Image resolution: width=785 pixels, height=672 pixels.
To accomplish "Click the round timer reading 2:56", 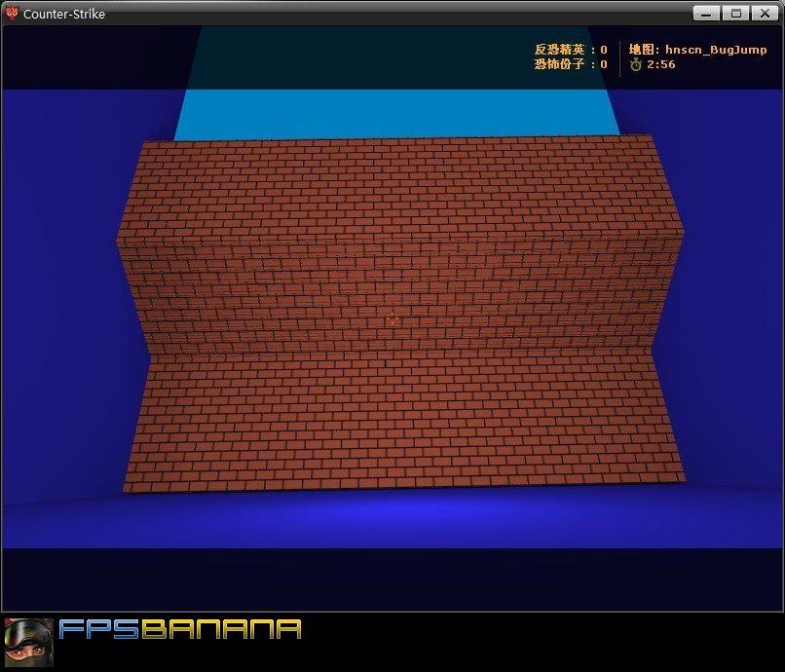I will (660, 65).
